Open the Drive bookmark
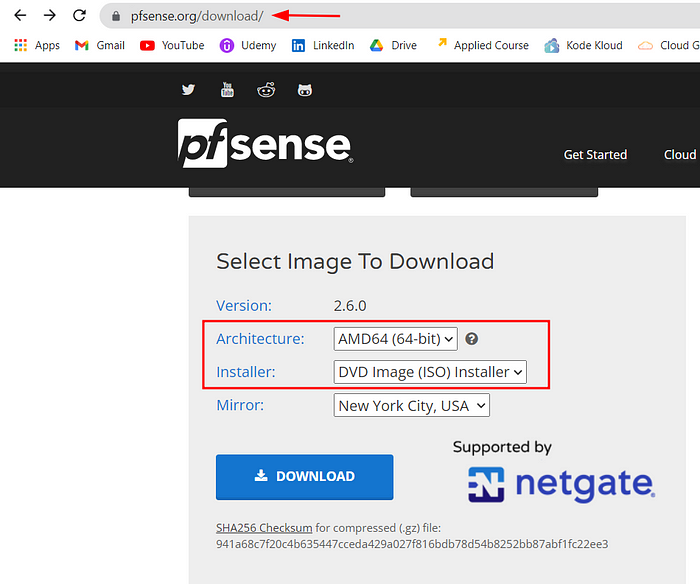The image size is (700, 584). [393, 45]
